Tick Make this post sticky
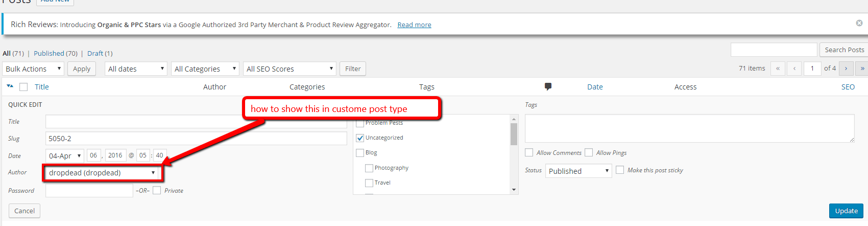Viewport: 868px width, 226px height. click(x=620, y=170)
